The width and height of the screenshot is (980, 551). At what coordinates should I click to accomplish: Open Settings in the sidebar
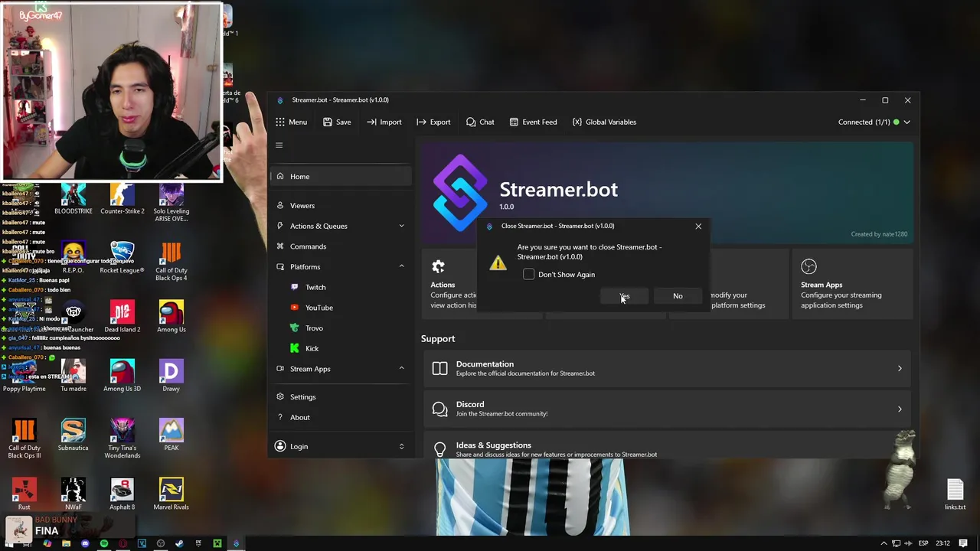[341, 397]
